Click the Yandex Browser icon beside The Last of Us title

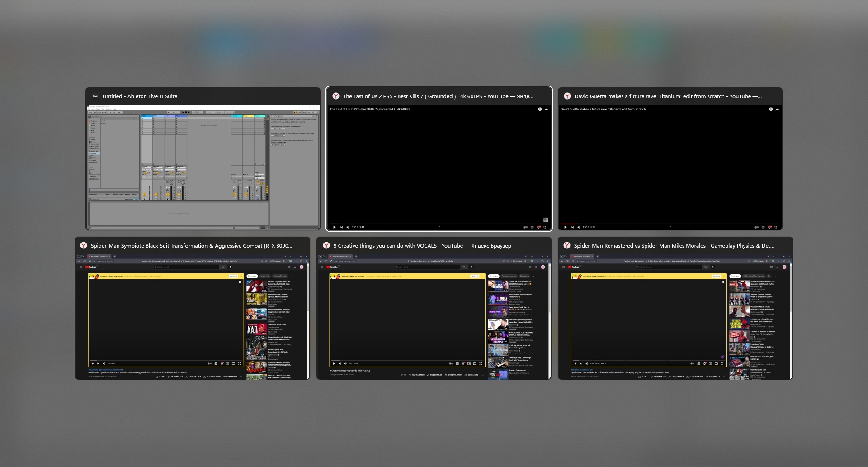pyautogui.click(x=336, y=96)
